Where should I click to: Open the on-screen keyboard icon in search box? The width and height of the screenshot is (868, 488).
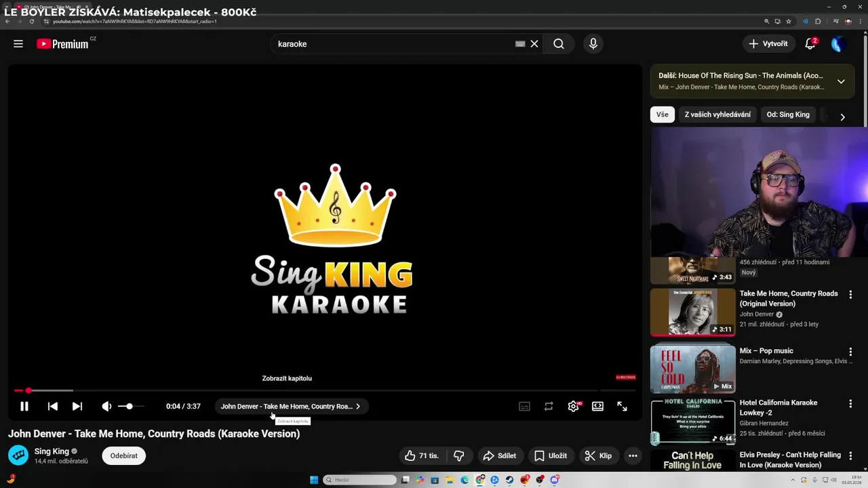[x=520, y=44]
